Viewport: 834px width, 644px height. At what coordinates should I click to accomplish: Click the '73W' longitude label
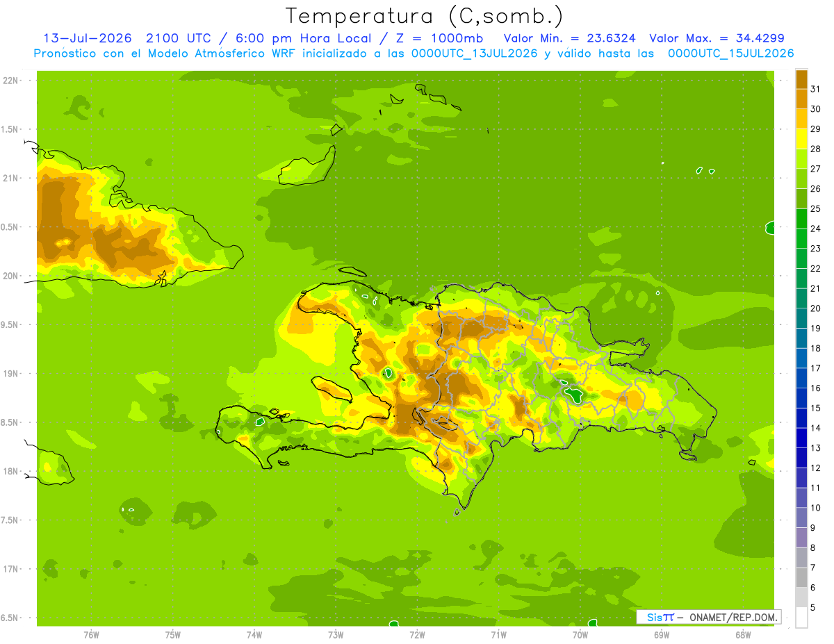tap(336, 635)
